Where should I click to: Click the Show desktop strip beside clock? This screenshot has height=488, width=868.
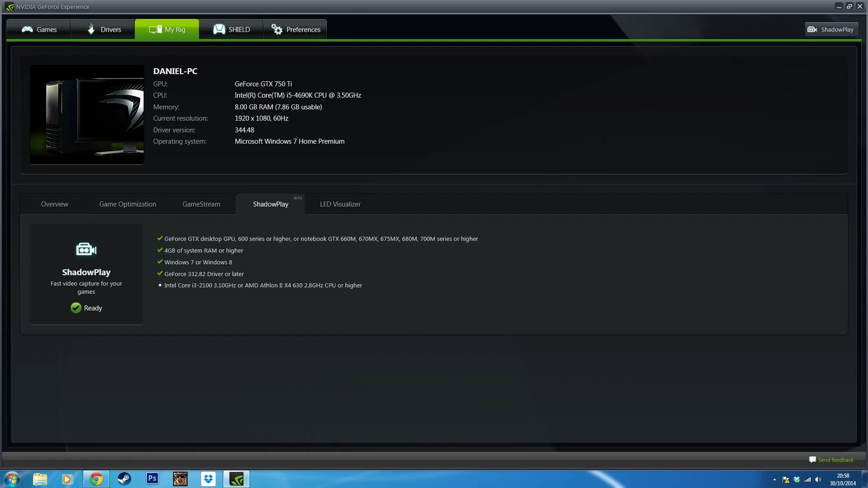[x=864, y=479]
